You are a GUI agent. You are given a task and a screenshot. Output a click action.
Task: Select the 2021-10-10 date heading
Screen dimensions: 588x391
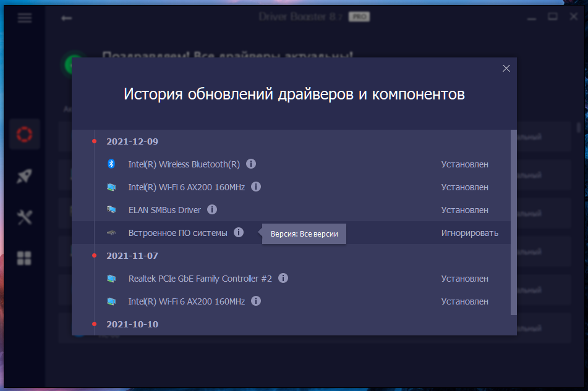(132, 324)
